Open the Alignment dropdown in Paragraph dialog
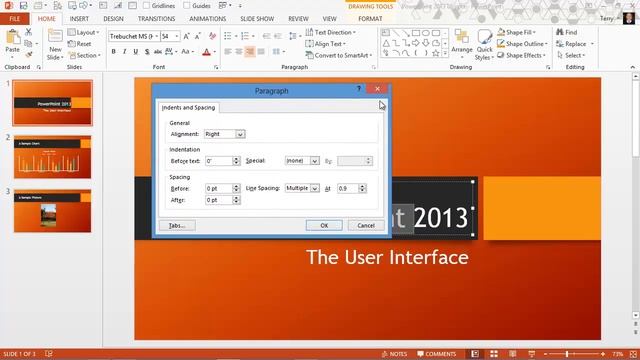Screen dimensions: 640x360 click(x=240, y=134)
